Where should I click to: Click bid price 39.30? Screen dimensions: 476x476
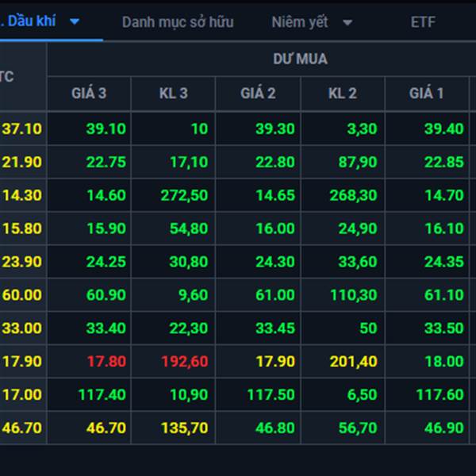pyautogui.click(x=275, y=129)
